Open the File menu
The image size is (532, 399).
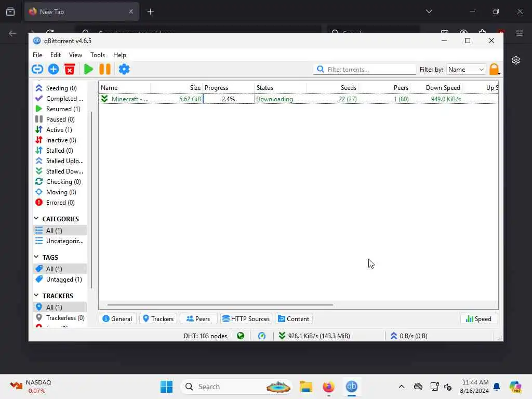point(37,55)
